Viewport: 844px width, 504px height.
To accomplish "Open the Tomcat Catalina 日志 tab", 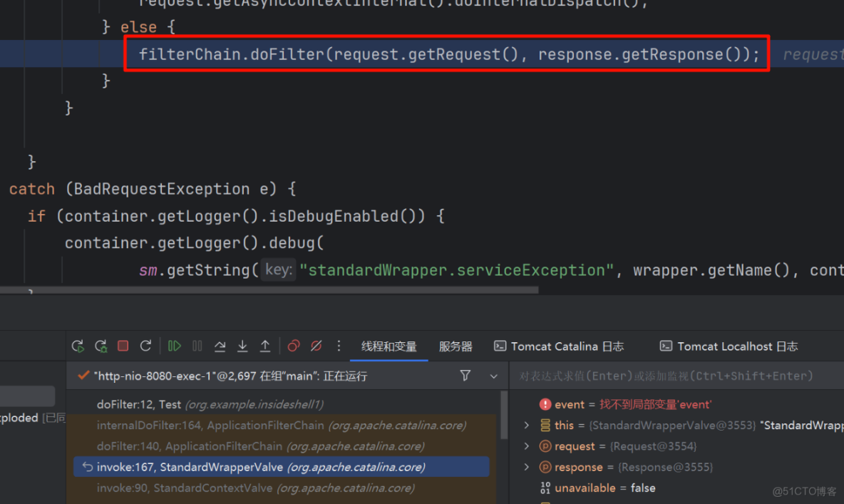I will (x=559, y=346).
